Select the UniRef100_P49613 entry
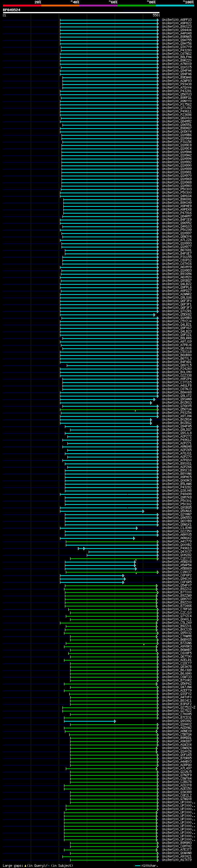Screen dimensions: 197x868 [176, 548]
